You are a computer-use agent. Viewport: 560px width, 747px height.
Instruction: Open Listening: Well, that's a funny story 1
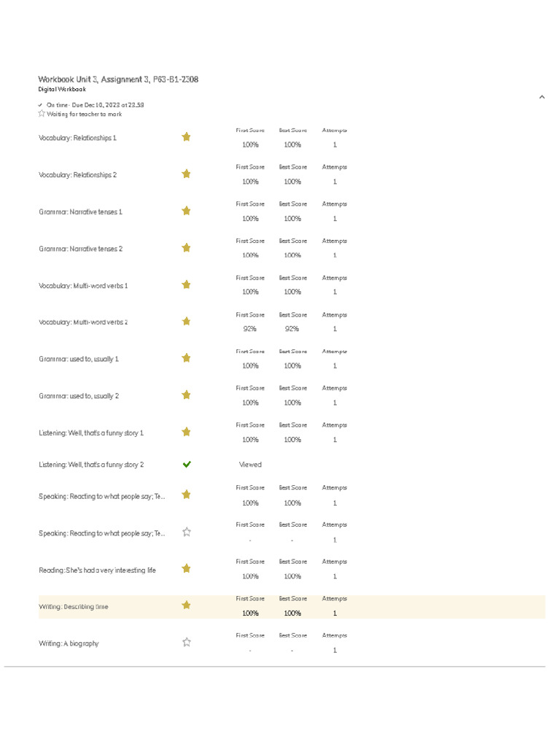pyautogui.click(x=91, y=433)
